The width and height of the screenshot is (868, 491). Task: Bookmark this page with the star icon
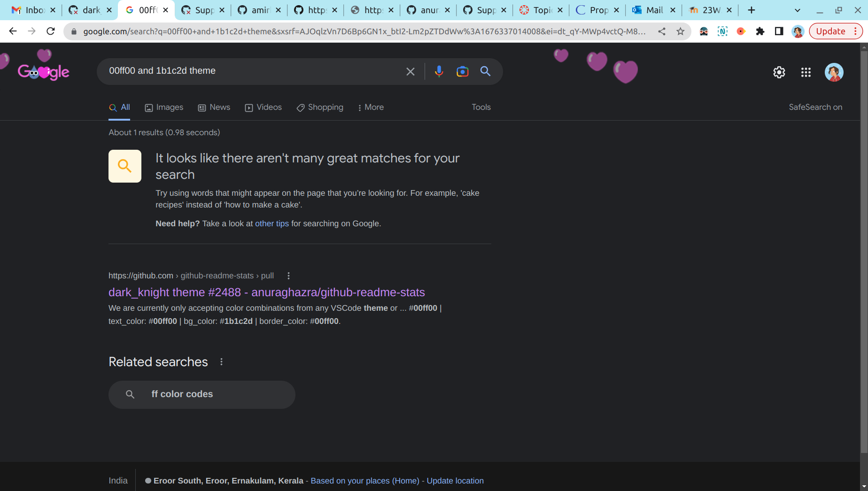tap(681, 31)
